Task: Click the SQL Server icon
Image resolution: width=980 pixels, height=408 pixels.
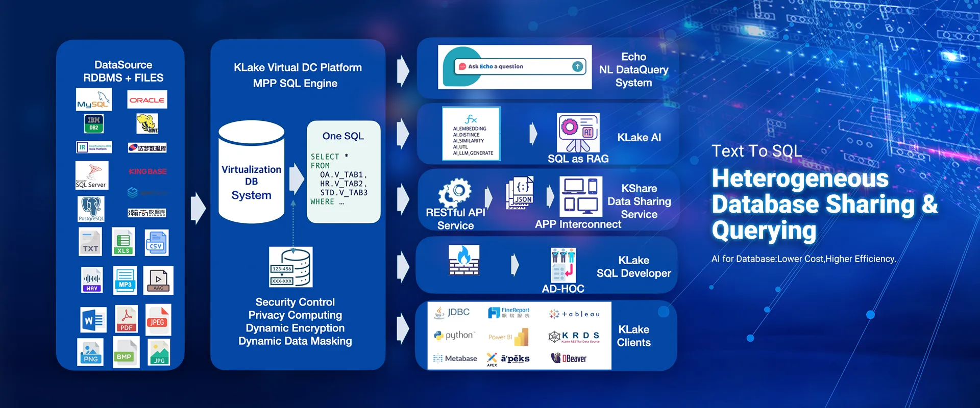Action: 92,175
